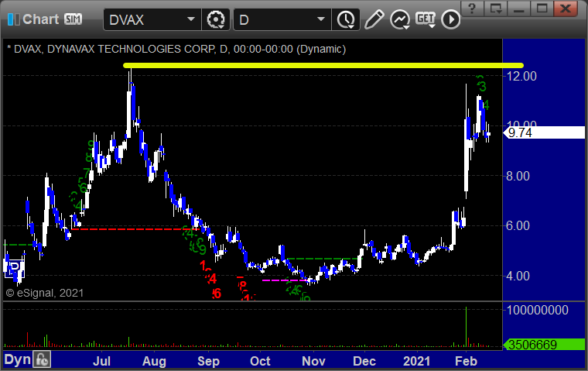Screen dimensions: 588x371
Task: Click the Nov label on time axis
Action: 313,361
